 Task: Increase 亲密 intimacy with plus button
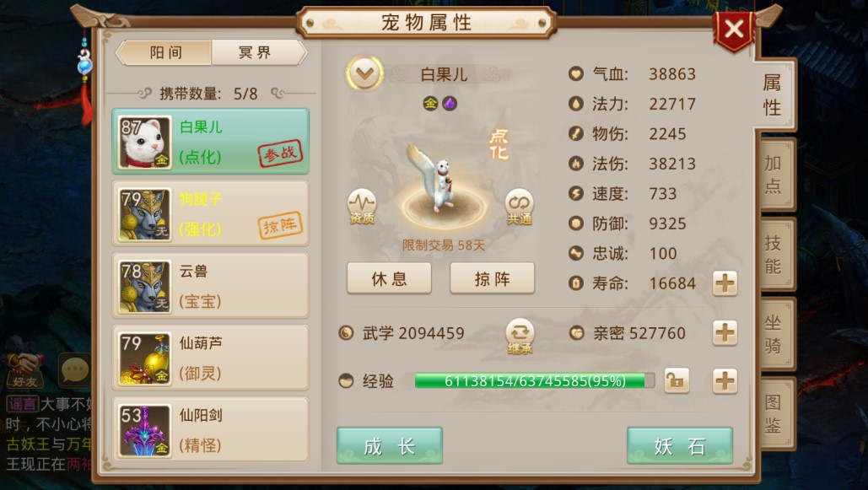coord(725,333)
